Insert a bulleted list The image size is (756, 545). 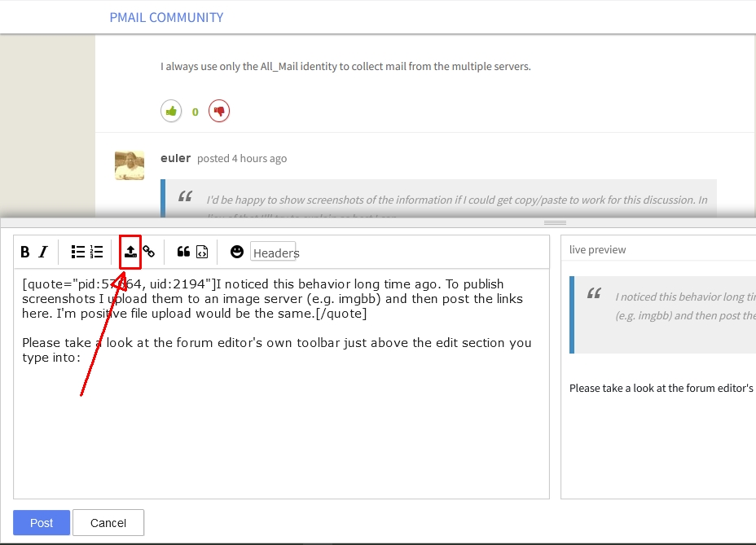(x=78, y=253)
